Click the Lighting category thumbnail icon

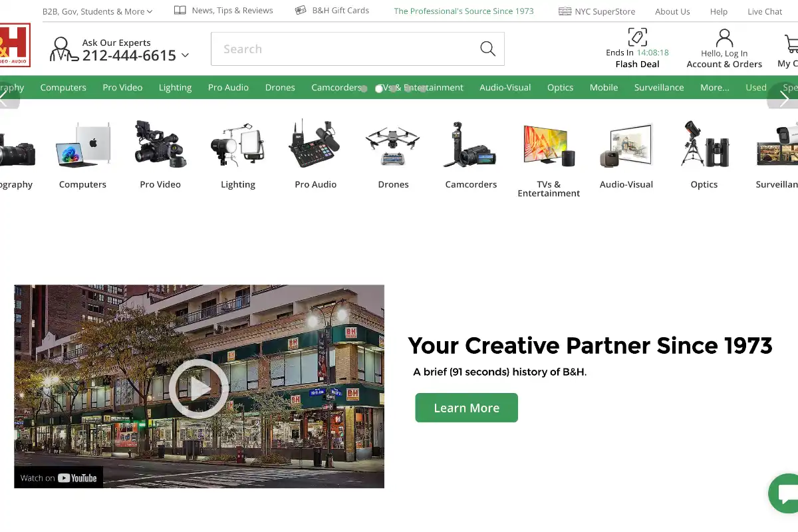tap(237, 144)
